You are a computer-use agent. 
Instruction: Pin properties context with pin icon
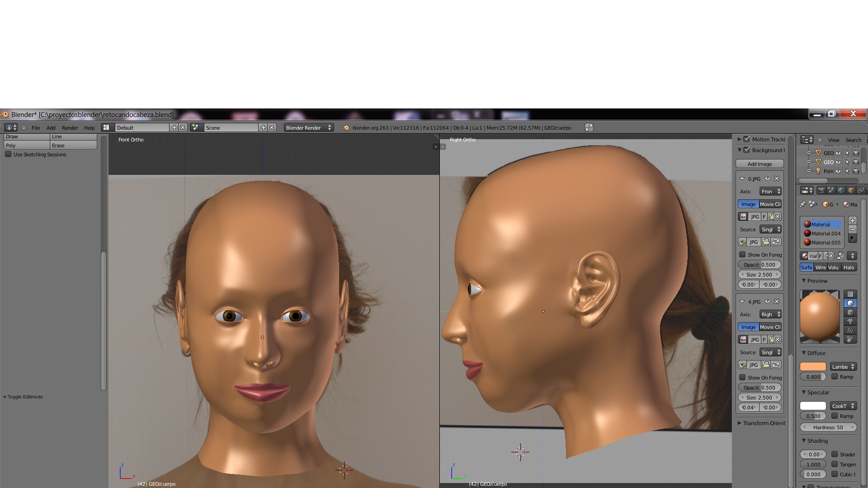pyautogui.click(x=803, y=204)
